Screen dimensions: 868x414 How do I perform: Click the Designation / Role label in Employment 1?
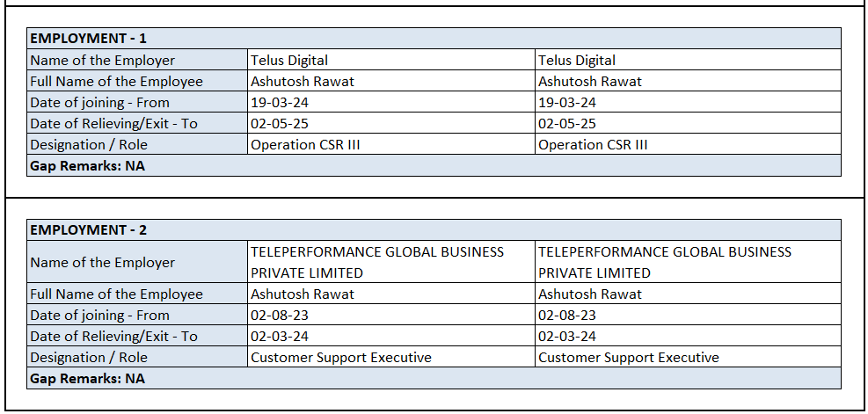coord(89,145)
